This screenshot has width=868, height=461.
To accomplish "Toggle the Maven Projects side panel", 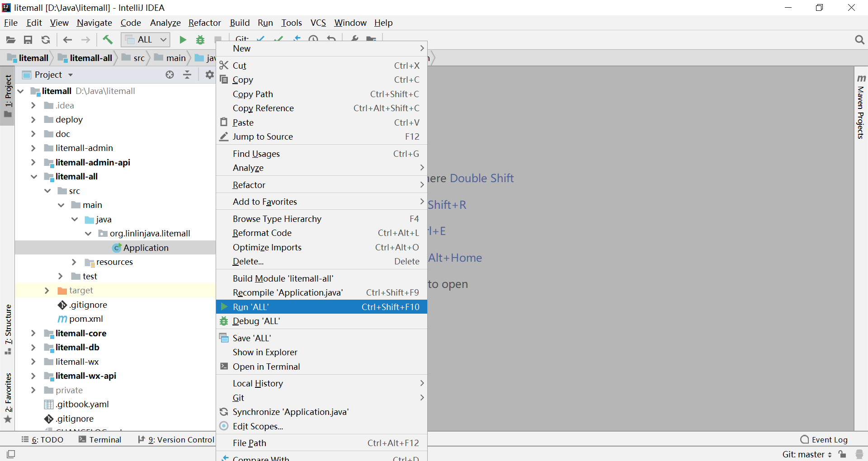I will [861, 108].
